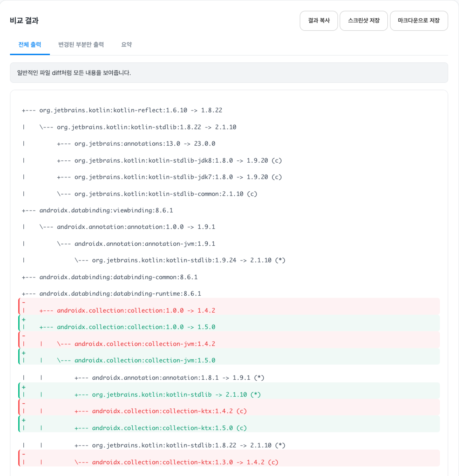Click the 스크린샷 저장 button
The image size is (459, 476).
pyautogui.click(x=364, y=21)
